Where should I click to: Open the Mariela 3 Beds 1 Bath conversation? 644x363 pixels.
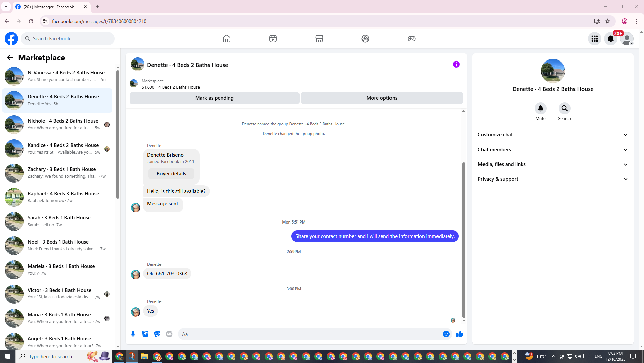(57, 270)
